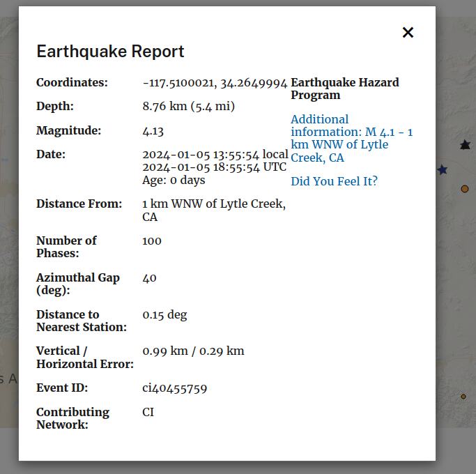Click the Vertical / Horizontal Error: label
Screen dimensions: 476x474
pyautogui.click(x=85, y=358)
